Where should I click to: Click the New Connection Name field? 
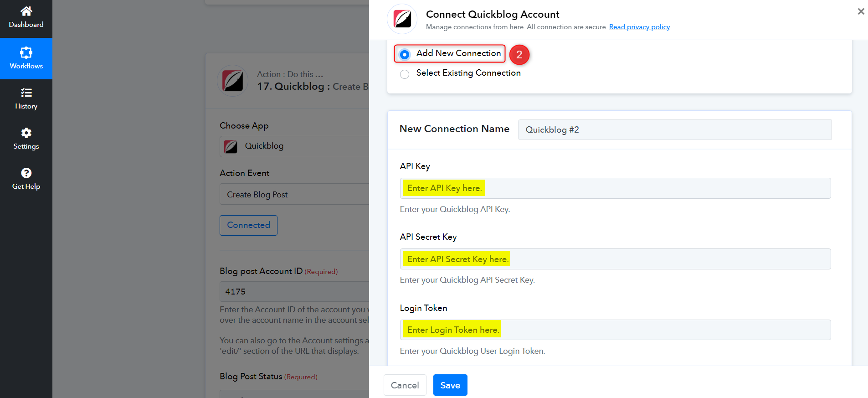674,130
